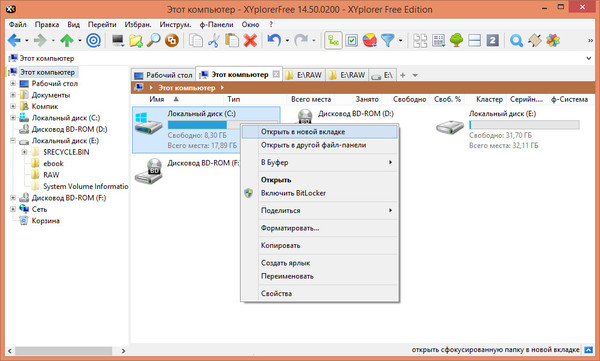The width and height of the screenshot is (600, 361).
Task: Collapse the Локальный диск (E:) tree node
Action: pyautogui.click(x=13, y=141)
